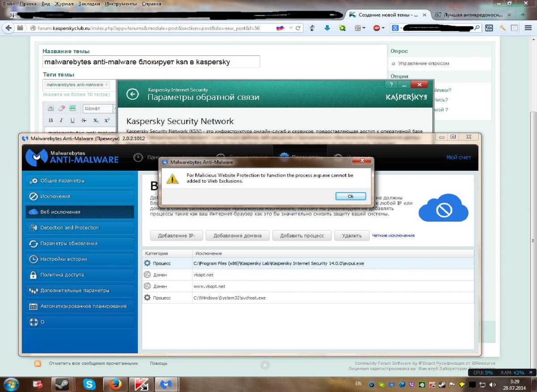Image resolution: width=537 pixels, height=392 pixels.
Task: Open Вид menu in Firefox
Action: pyautogui.click(x=45, y=3)
